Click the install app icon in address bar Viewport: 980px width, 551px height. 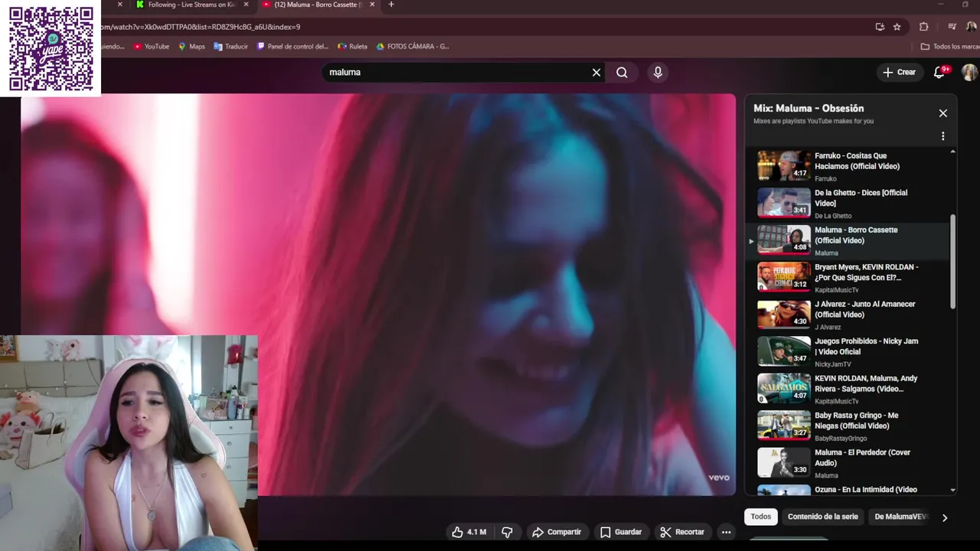[880, 27]
